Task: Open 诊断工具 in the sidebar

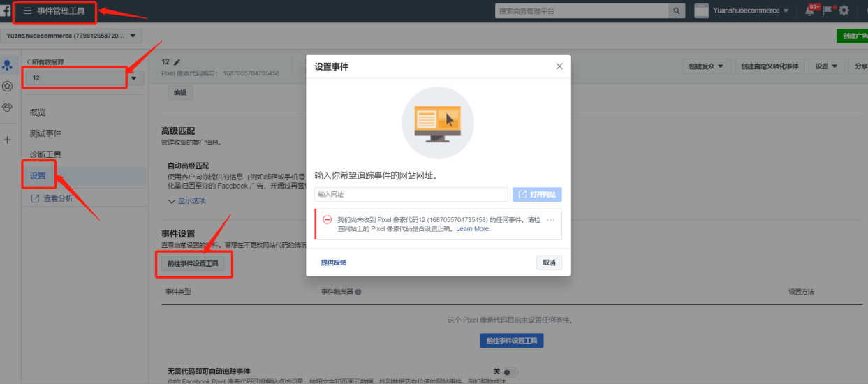Action: [x=45, y=154]
